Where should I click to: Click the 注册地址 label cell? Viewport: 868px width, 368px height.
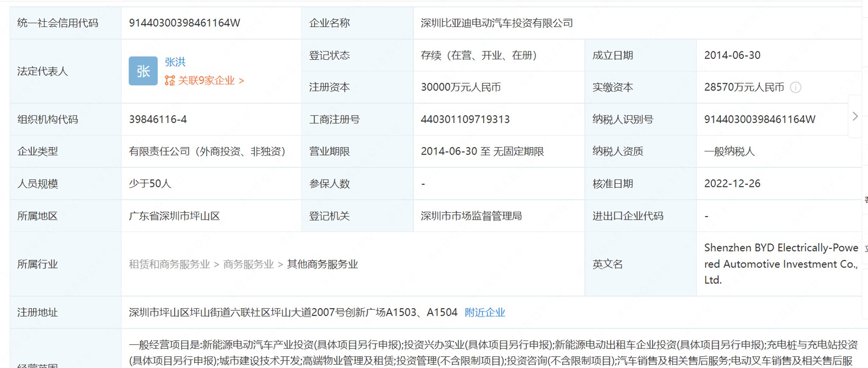click(66, 312)
